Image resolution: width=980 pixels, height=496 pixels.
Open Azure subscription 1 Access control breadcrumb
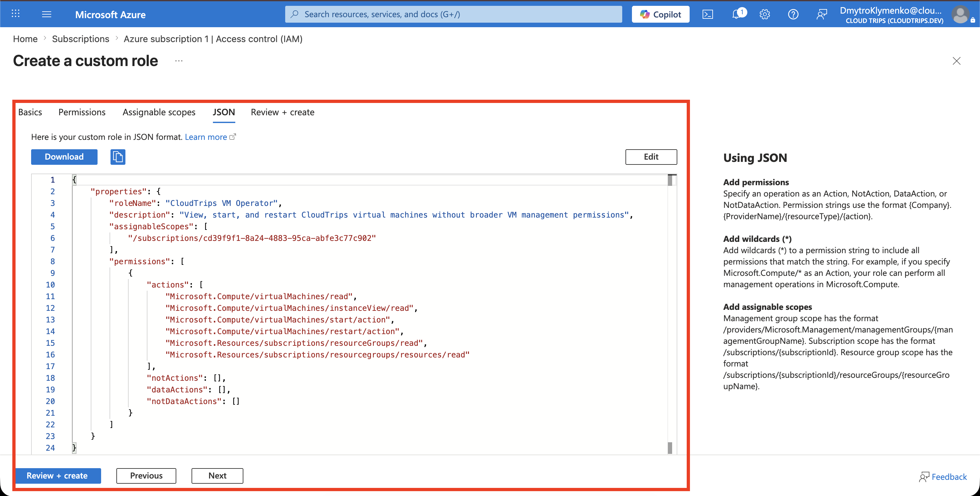tap(213, 39)
